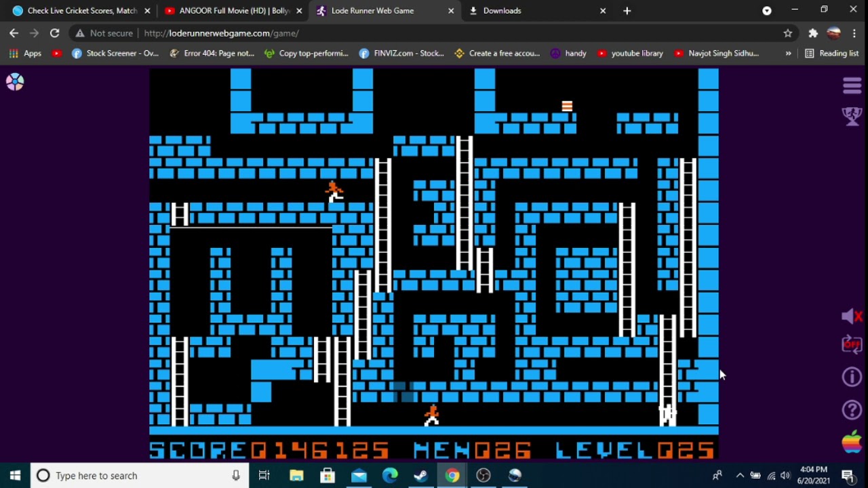Click the 4:04 PM clock
The image size is (868, 488).
point(814,469)
